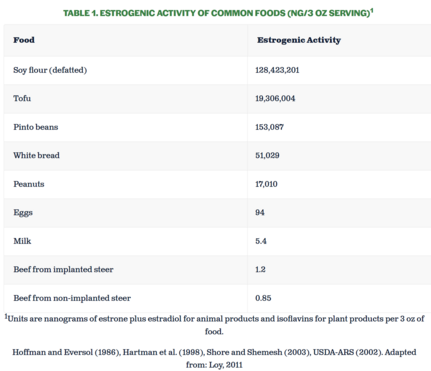Select the Food column header
431x371 pixels.
[24, 40]
